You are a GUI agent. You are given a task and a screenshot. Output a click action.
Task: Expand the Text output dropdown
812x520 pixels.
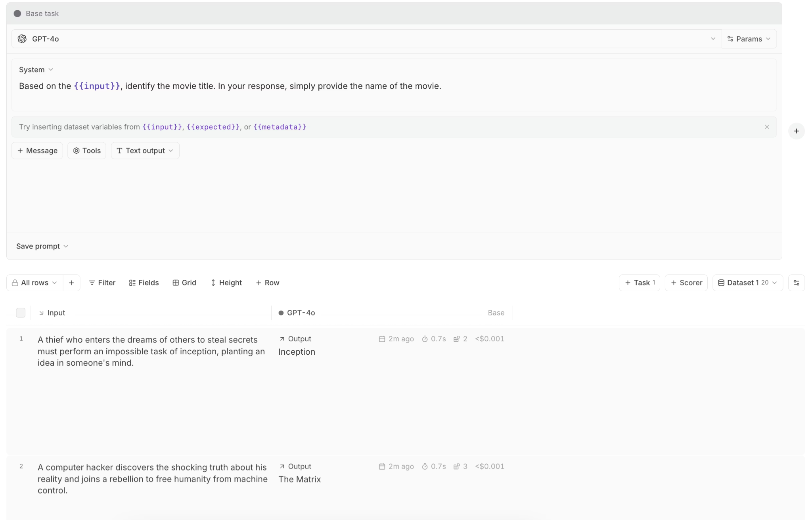145,151
